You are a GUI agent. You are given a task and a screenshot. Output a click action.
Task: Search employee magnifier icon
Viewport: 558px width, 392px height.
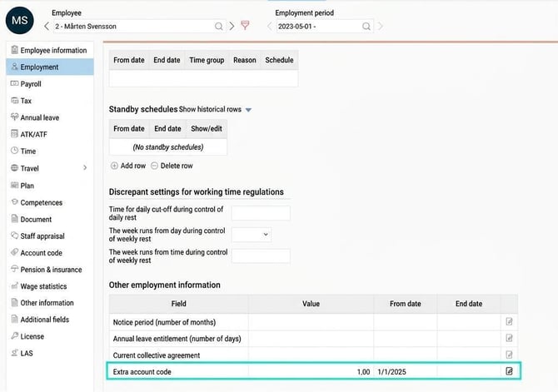(219, 27)
